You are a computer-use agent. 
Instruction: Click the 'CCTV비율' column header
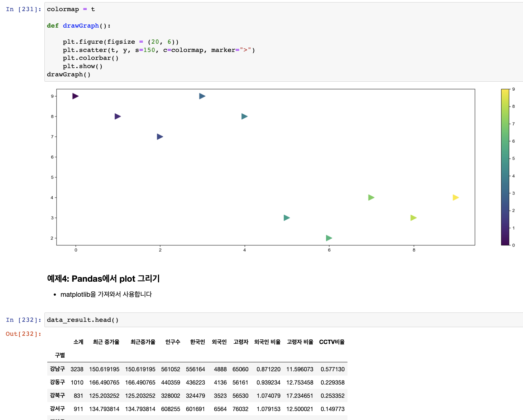332,342
